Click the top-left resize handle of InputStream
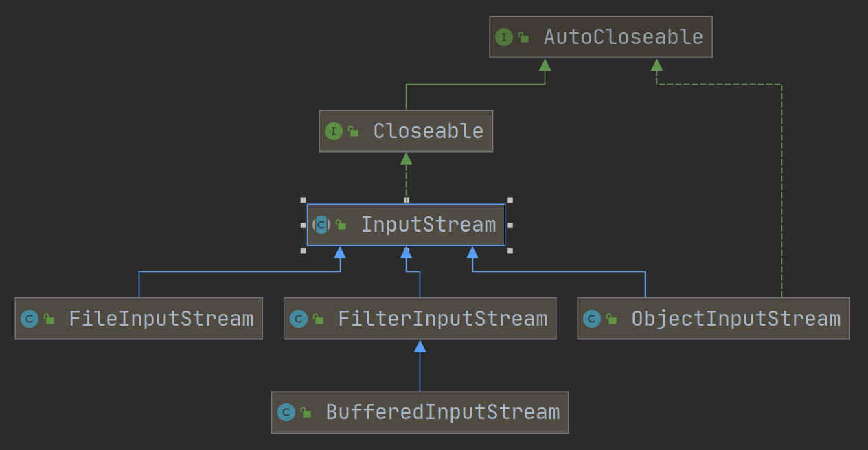Viewport: 868px width, 450px height. click(x=304, y=201)
